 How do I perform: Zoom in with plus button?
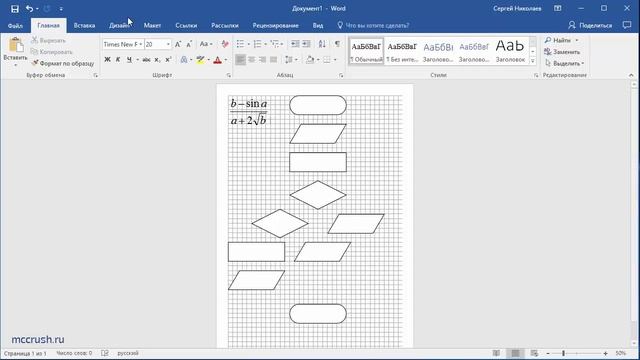pos(605,353)
